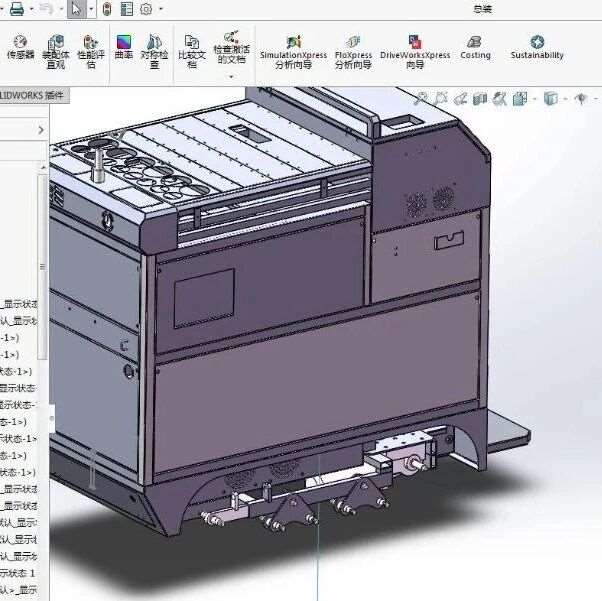Viewport: 602px width, 601px height.
Task: Start the 对称检查 Symmetry Check
Action: pos(154,52)
